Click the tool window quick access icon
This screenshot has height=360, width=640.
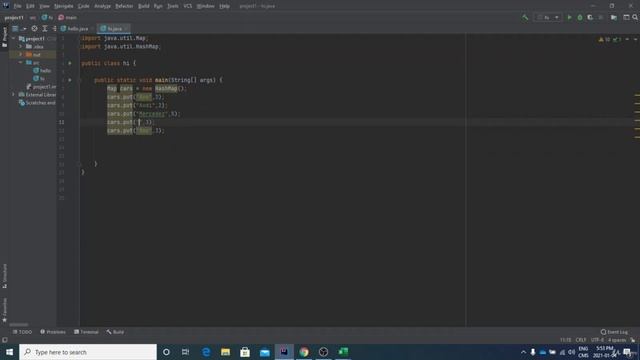4,340
